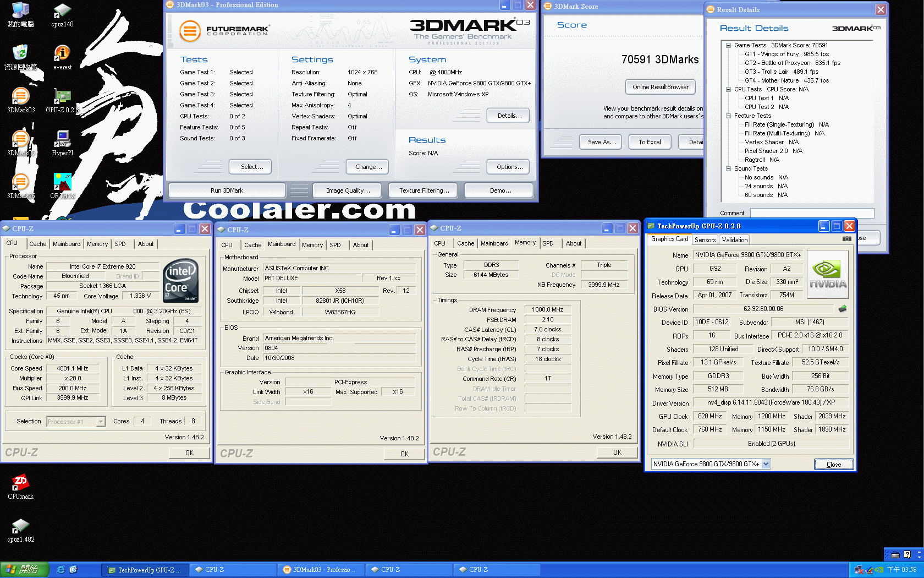Open Texture Filtering... tool
This screenshot has width=924, height=578.
424,190
